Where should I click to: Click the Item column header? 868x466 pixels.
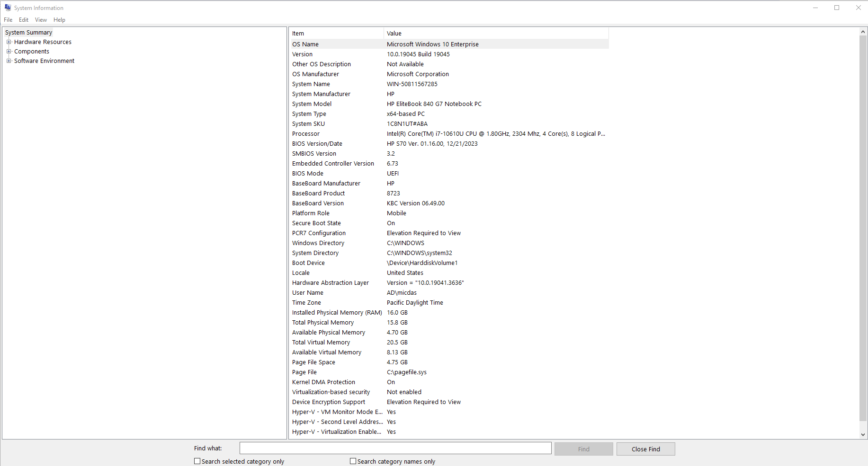coord(336,33)
